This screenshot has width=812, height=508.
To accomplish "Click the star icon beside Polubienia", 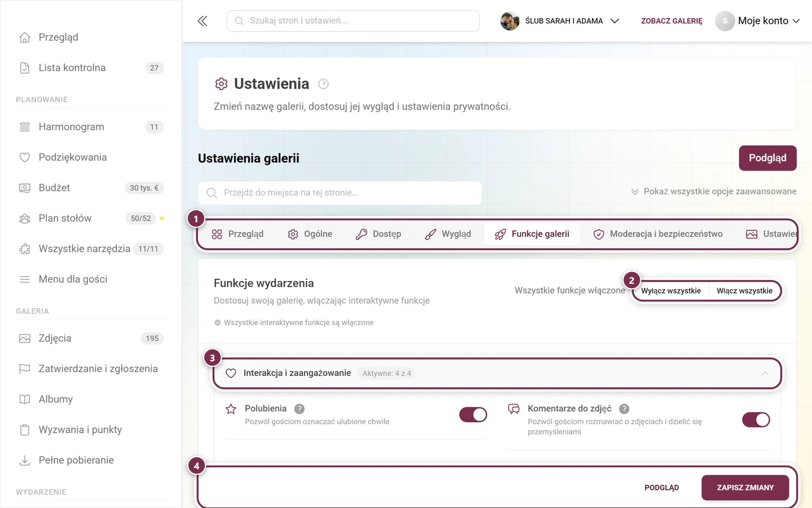I will click(x=231, y=409).
